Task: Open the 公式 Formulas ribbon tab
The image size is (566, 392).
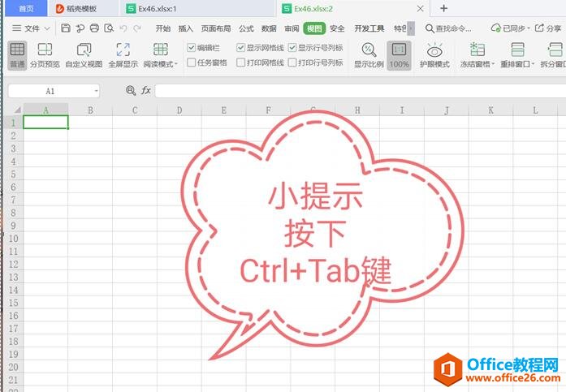Action: (x=246, y=28)
